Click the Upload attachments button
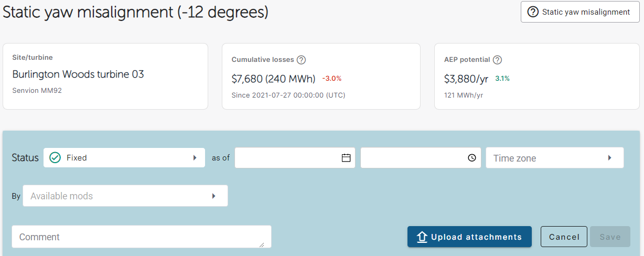The width and height of the screenshot is (644, 256). point(469,237)
